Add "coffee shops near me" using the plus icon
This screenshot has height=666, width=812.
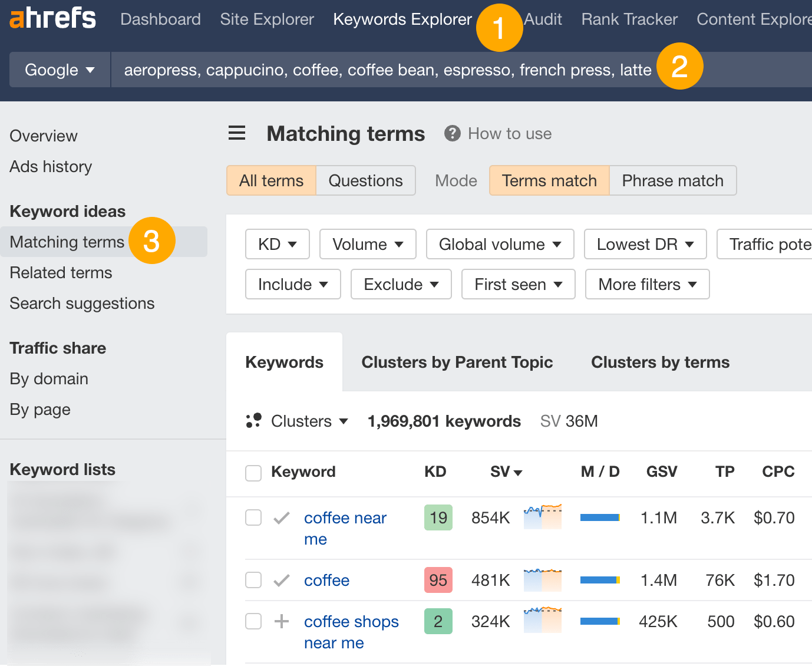coord(282,621)
